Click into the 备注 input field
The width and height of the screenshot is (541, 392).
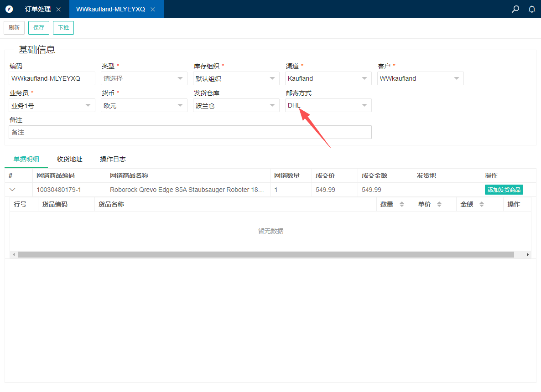click(x=190, y=132)
